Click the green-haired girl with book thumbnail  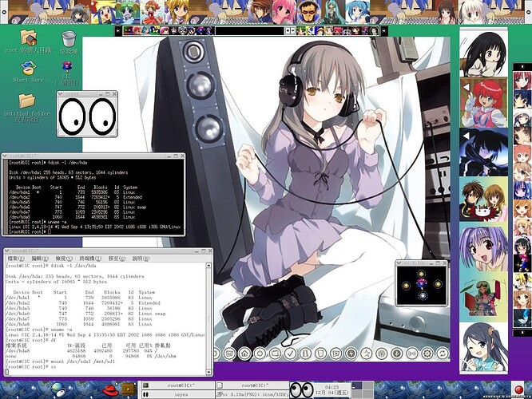click(484, 297)
